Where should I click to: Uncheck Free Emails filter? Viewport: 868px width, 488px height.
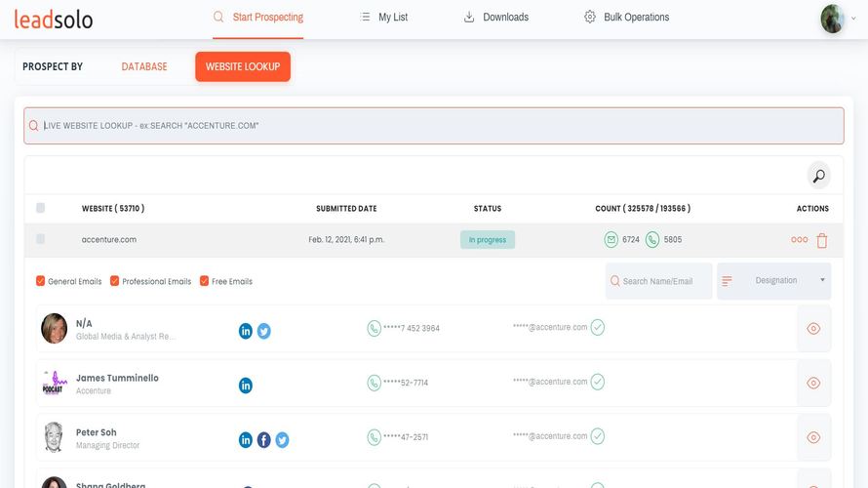(x=204, y=281)
